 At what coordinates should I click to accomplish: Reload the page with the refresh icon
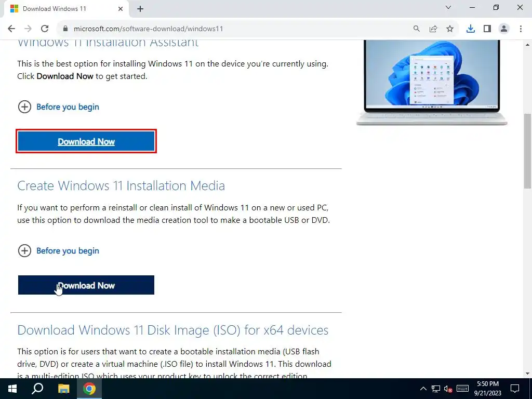point(45,29)
